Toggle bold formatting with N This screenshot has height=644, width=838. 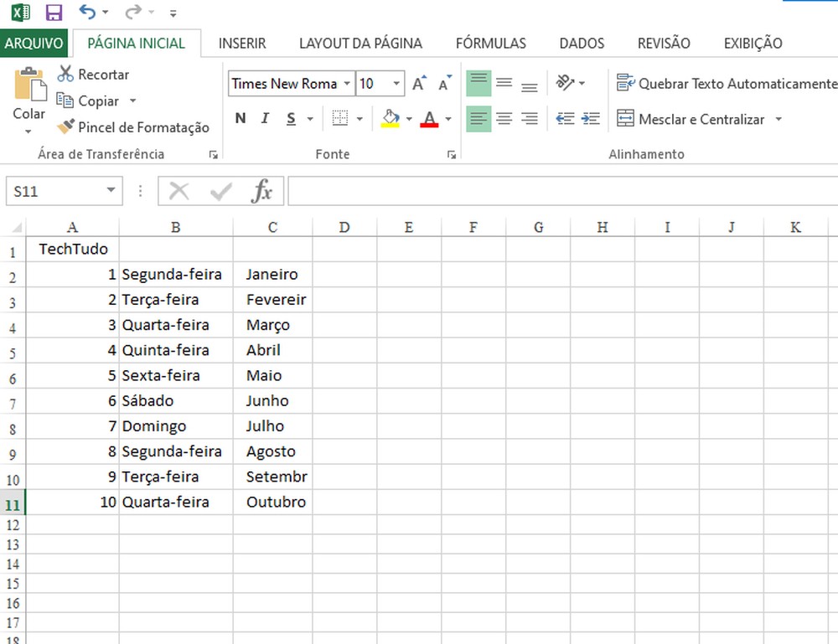click(240, 118)
